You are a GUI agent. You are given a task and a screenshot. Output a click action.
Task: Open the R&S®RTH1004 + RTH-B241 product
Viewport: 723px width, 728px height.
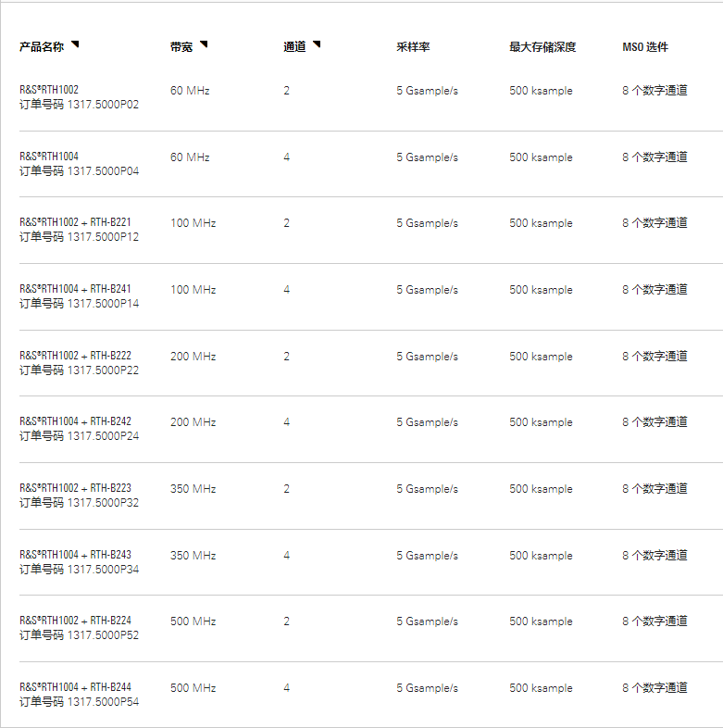pyautogui.click(x=75, y=289)
